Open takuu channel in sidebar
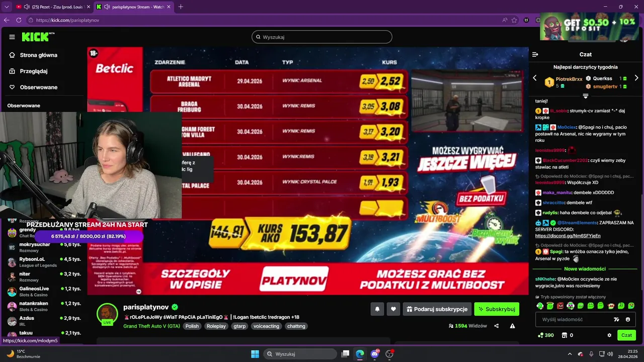Screen dimensions: 644x362 pyautogui.click(x=44, y=334)
